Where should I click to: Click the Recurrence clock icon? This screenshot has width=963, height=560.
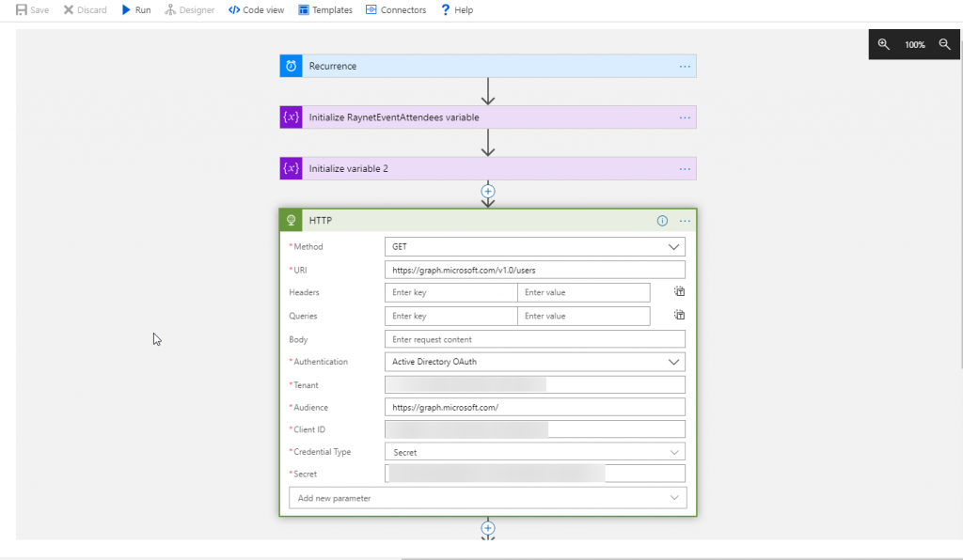coord(292,66)
